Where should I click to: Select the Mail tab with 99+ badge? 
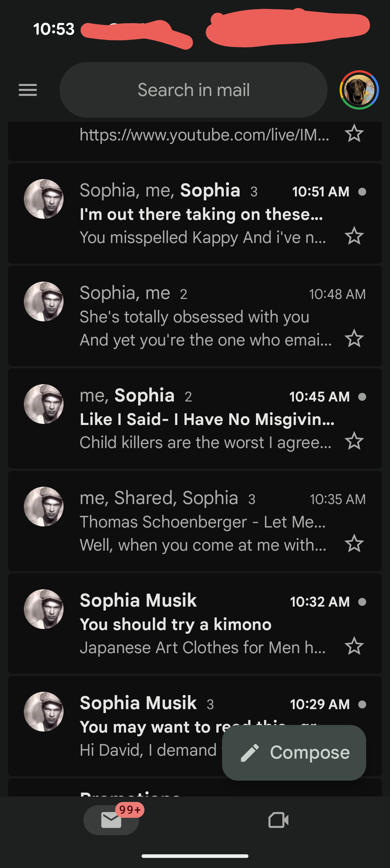click(x=111, y=820)
